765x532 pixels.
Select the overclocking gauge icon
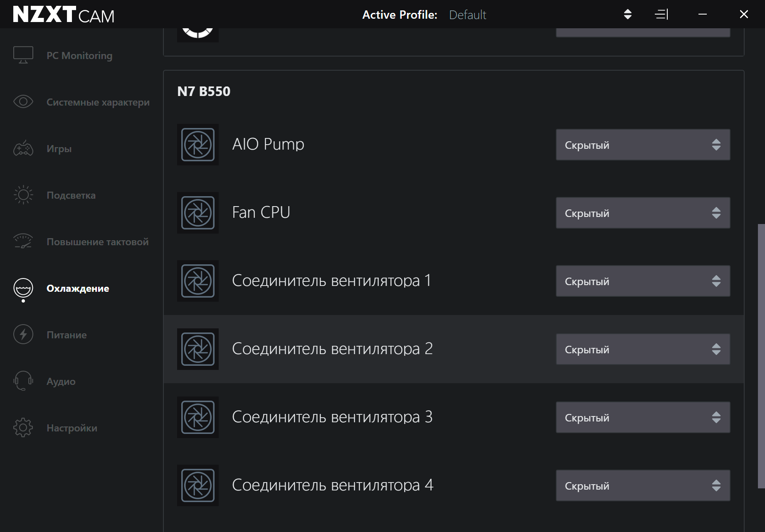(x=23, y=241)
